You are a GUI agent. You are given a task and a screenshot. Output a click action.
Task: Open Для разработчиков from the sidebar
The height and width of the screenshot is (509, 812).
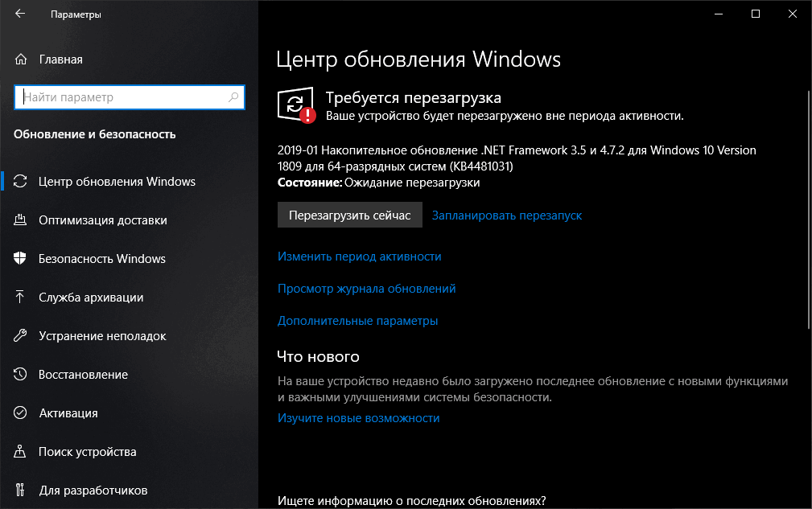click(x=95, y=491)
